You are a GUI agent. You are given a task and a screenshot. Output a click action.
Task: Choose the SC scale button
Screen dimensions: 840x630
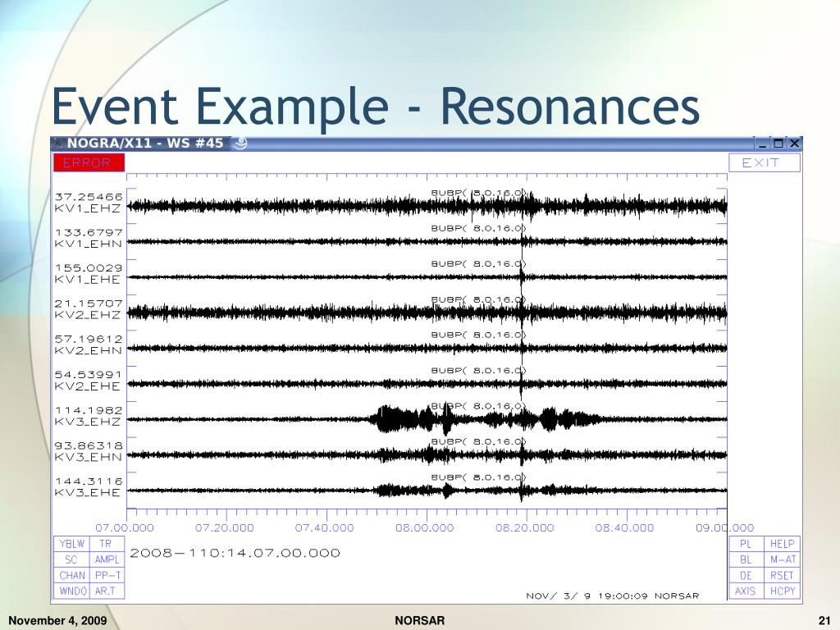(72, 559)
